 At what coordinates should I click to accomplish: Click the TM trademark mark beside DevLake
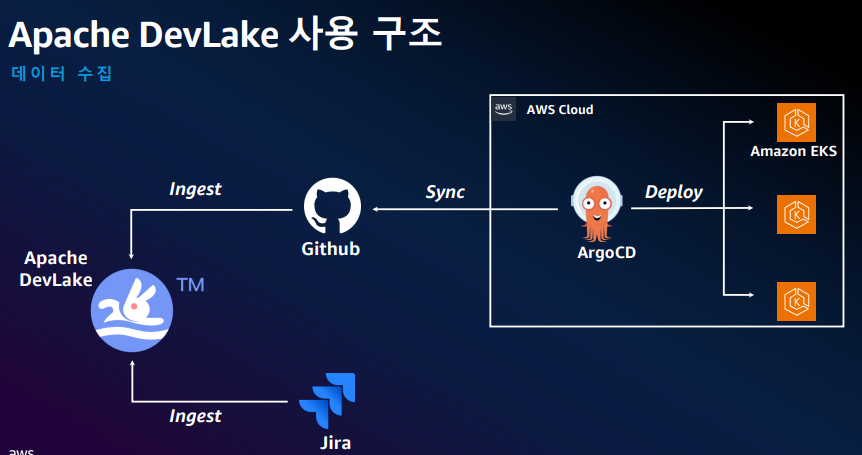(x=190, y=285)
